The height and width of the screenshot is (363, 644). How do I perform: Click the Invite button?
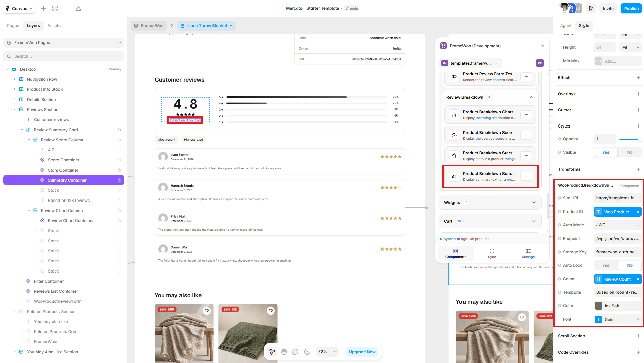tap(608, 8)
